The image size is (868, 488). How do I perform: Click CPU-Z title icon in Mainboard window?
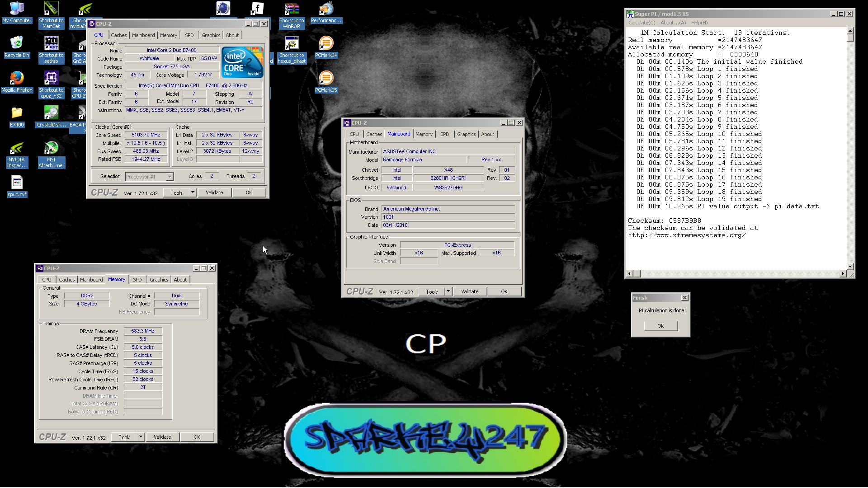point(347,123)
